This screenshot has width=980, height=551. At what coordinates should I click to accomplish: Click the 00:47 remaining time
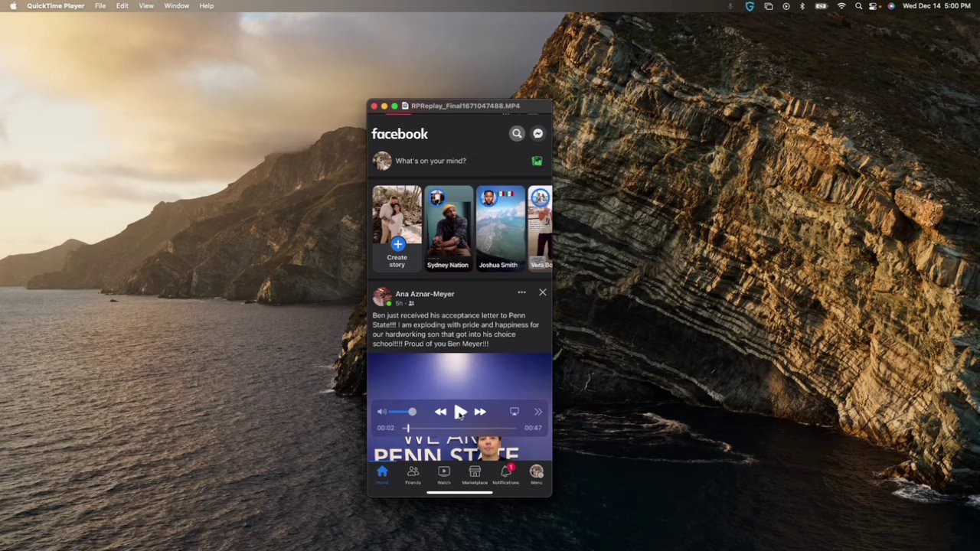click(533, 429)
